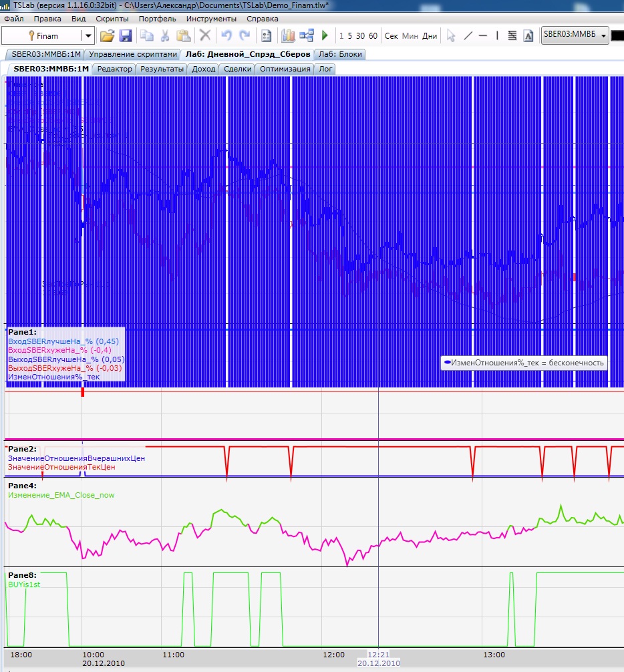Open the Управление скриптами tab
The image size is (624, 672).
tap(134, 54)
